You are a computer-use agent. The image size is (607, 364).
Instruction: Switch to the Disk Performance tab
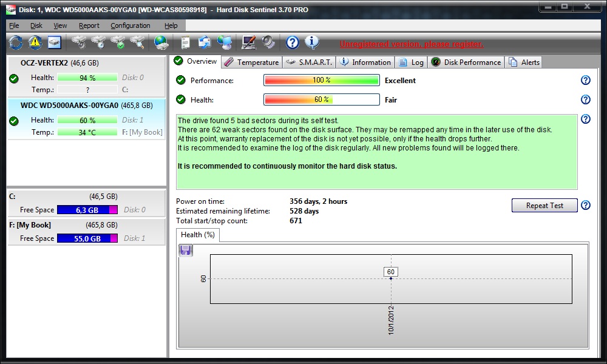(x=466, y=62)
